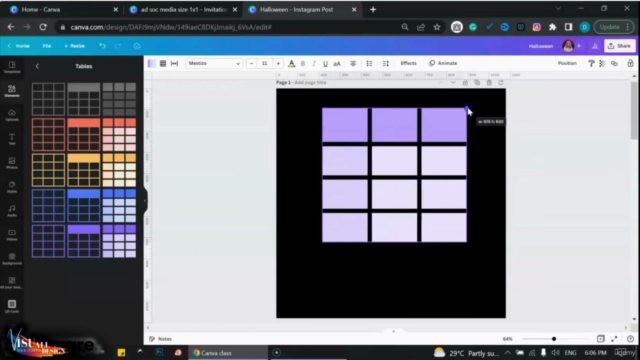Click the Halloween design title
This screenshot has width=640, height=360.
540,46
